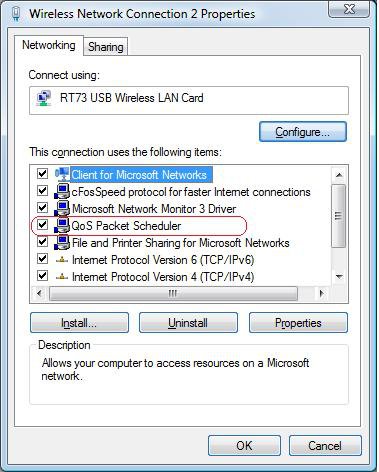379x472 pixels.
Task: Click the File and Printer Sharing icon
Action: tap(62, 242)
